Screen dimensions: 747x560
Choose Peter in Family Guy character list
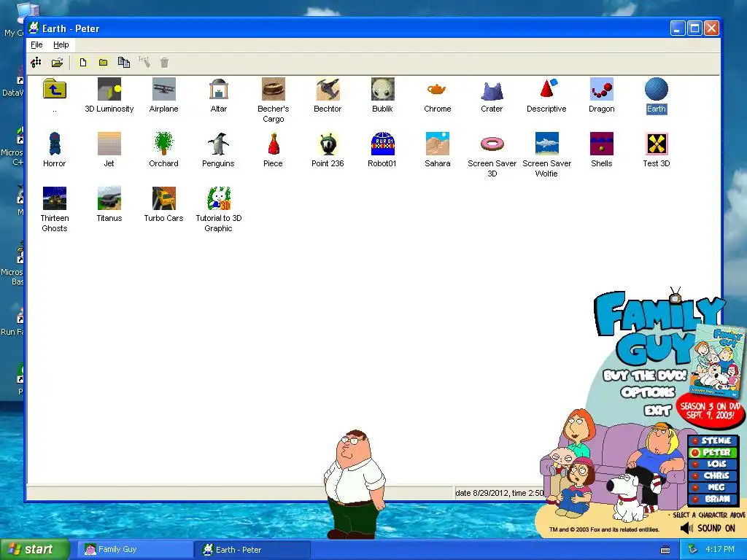click(x=712, y=452)
